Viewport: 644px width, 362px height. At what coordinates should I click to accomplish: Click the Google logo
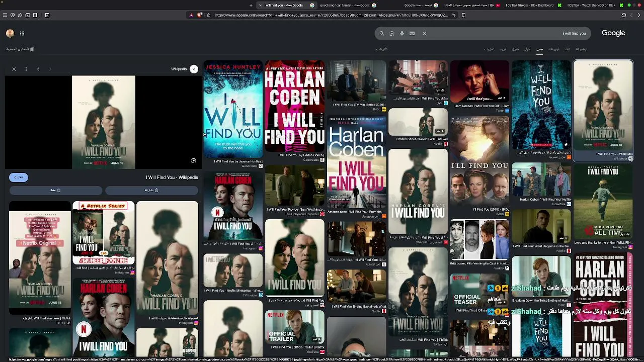pyautogui.click(x=613, y=33)
